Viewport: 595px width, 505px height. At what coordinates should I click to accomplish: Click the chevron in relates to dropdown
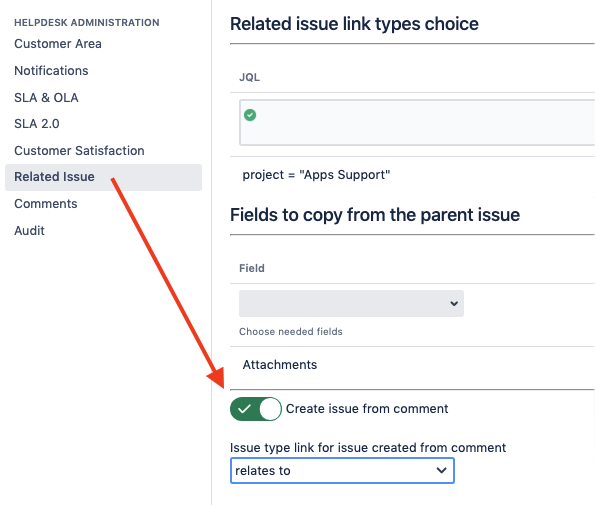click(441, 470)
